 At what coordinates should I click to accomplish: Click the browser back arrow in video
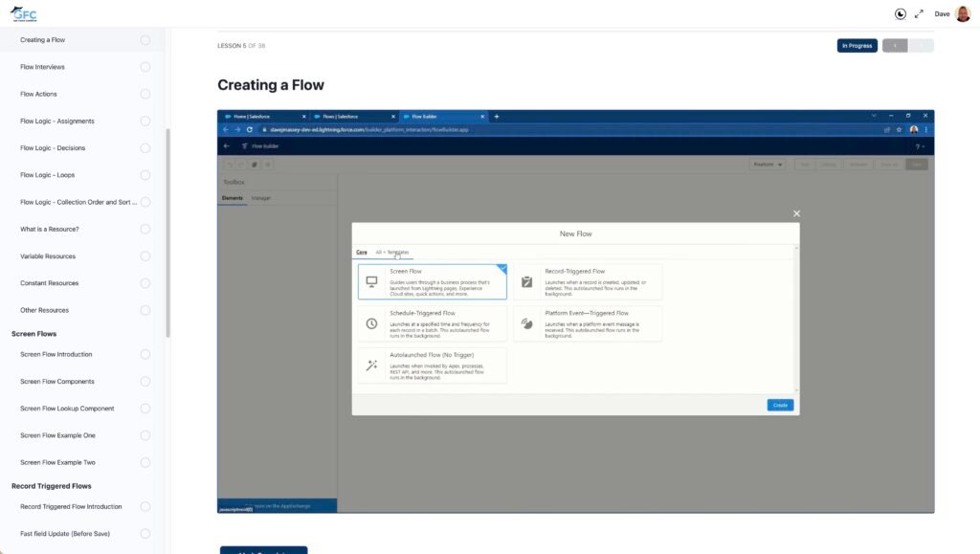[x=226, y=130]
